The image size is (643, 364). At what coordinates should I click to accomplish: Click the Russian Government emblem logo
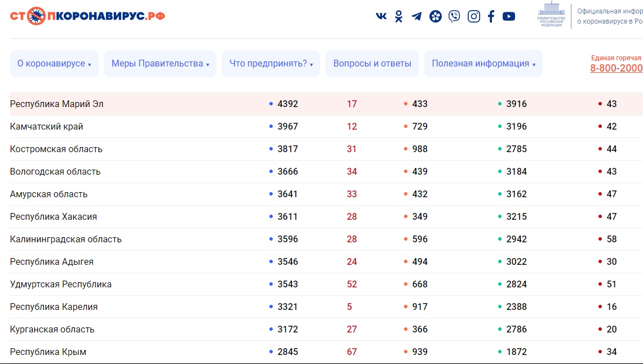click(551, 15)
